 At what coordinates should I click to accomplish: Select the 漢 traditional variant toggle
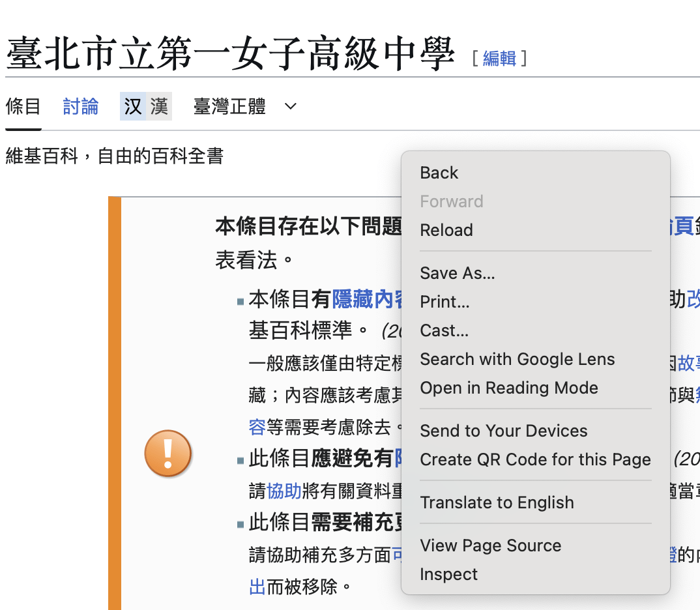click(159, 107)
